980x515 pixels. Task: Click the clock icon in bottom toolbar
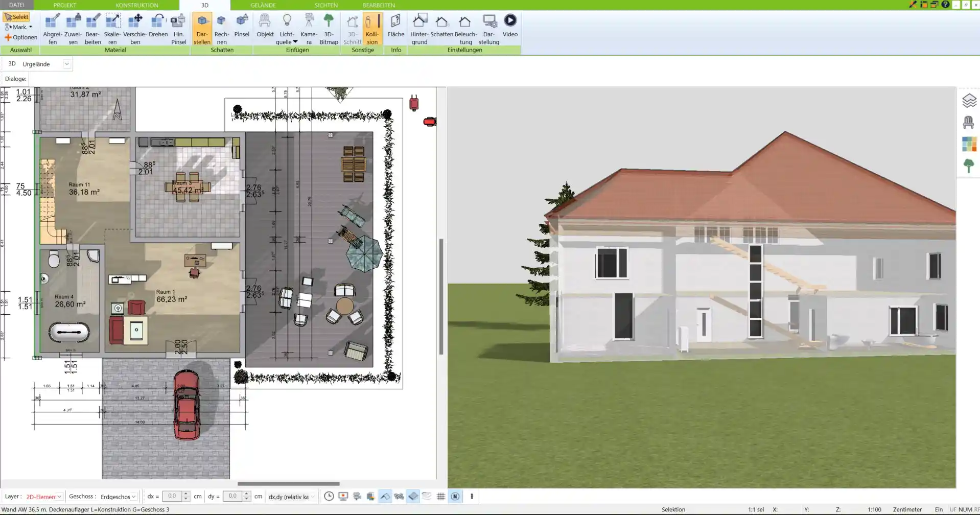(329, 496)
